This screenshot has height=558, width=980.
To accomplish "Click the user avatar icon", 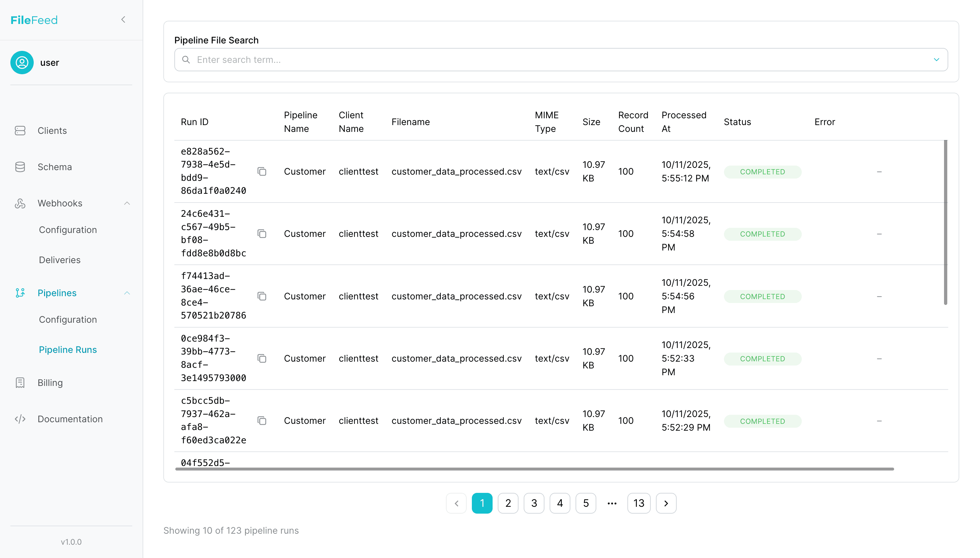I will coord(22,62).
